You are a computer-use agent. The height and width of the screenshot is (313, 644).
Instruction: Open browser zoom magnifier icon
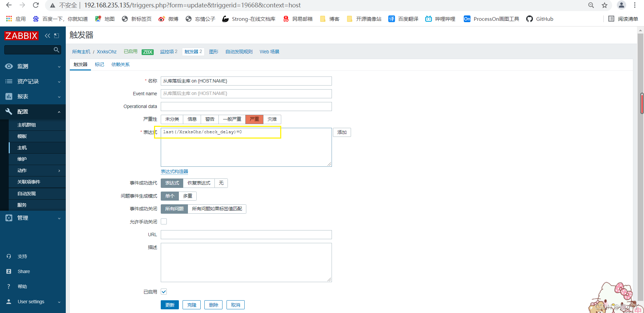point(591,5)
